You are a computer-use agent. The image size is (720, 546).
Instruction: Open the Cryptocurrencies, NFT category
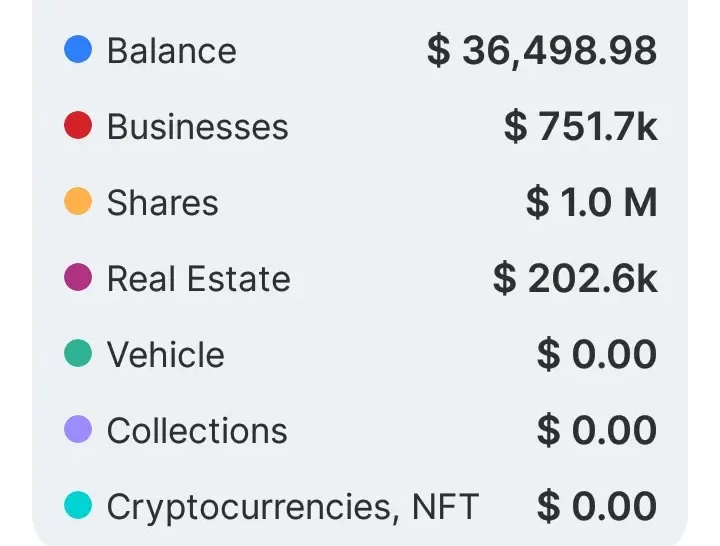click(292, 507)
